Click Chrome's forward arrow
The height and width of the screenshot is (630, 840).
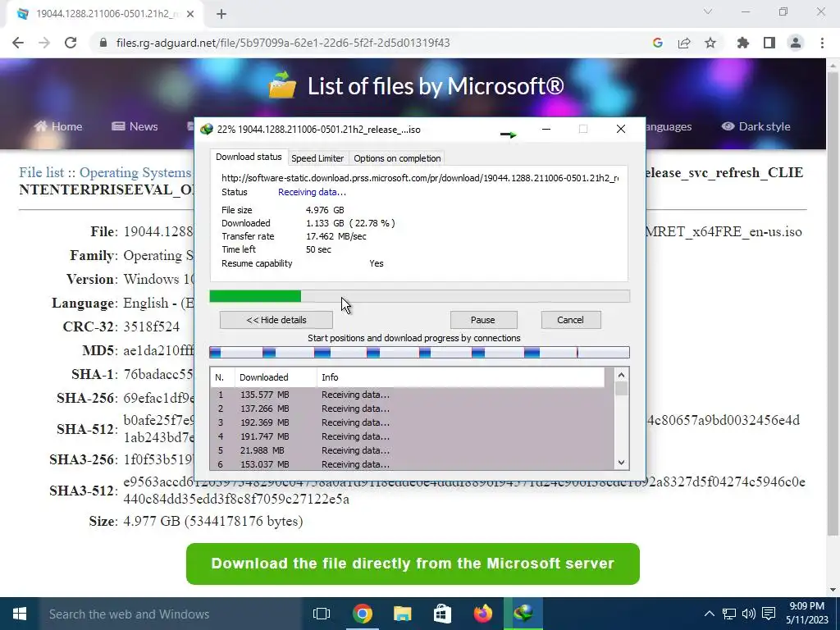click(44, 43)
